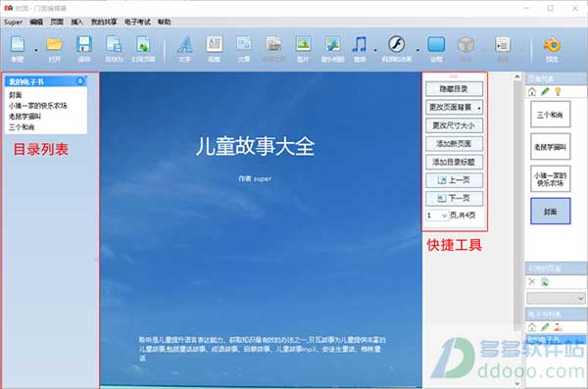Click the orange preview icon
588x389 pixels.
[552, 45]
